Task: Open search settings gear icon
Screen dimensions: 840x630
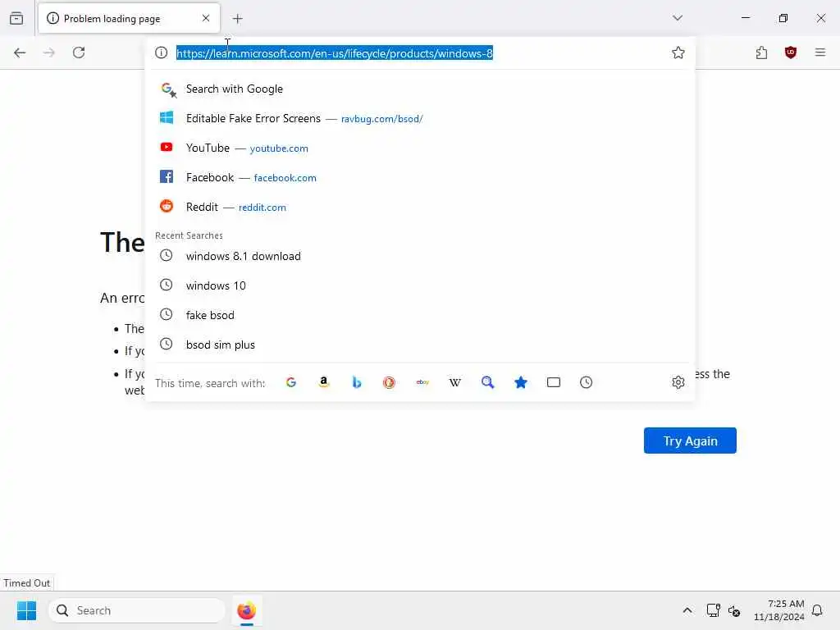Action: pos(678,382)
